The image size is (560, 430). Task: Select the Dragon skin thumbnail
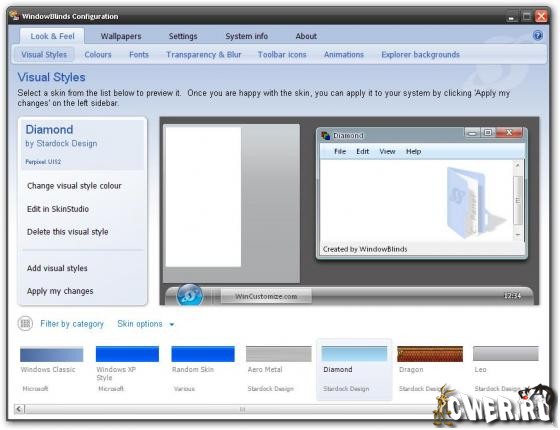coord(430,354)
